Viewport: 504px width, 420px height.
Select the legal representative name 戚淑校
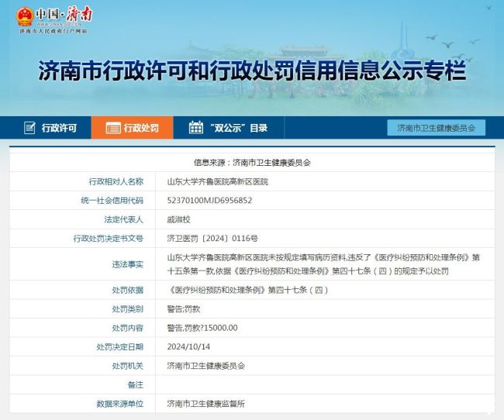pyautogui.click(x=178, y=219)
